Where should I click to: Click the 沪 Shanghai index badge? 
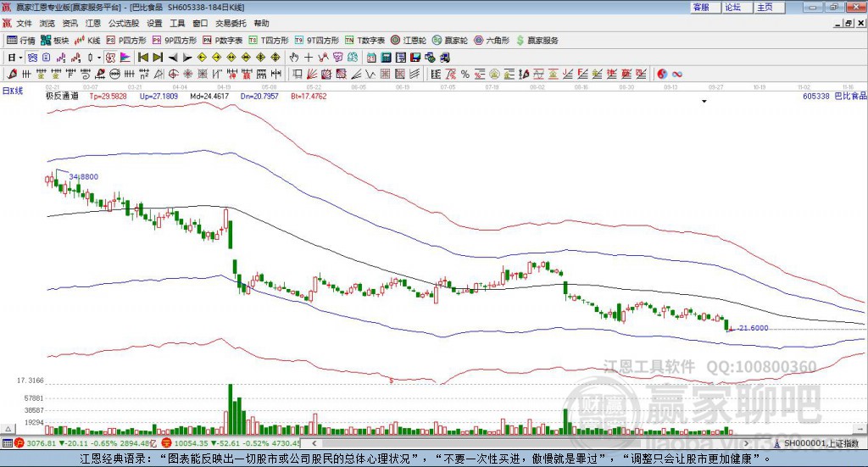(x=19, y=444)
